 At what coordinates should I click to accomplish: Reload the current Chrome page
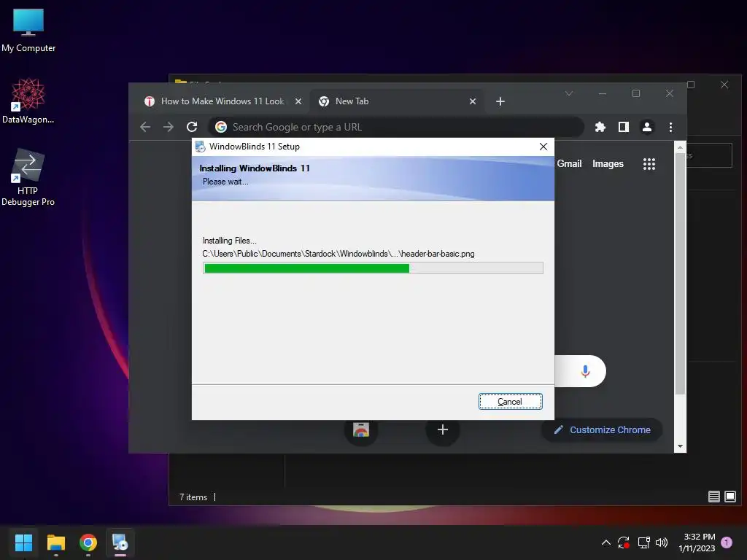tap(192, 127)
